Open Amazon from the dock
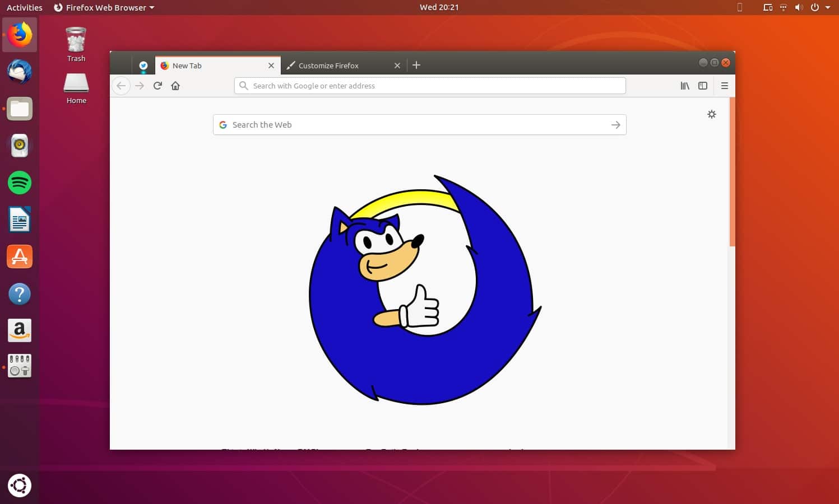 point(20,330)
